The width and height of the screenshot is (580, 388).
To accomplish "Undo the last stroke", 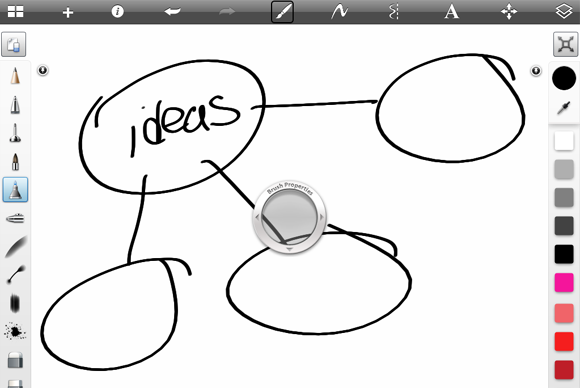I will point(172,12).
